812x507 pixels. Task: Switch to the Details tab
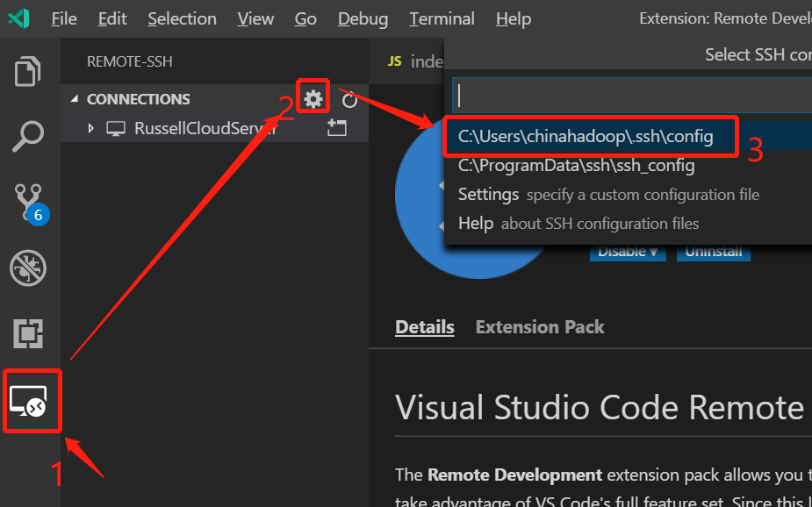coord(425,327)
